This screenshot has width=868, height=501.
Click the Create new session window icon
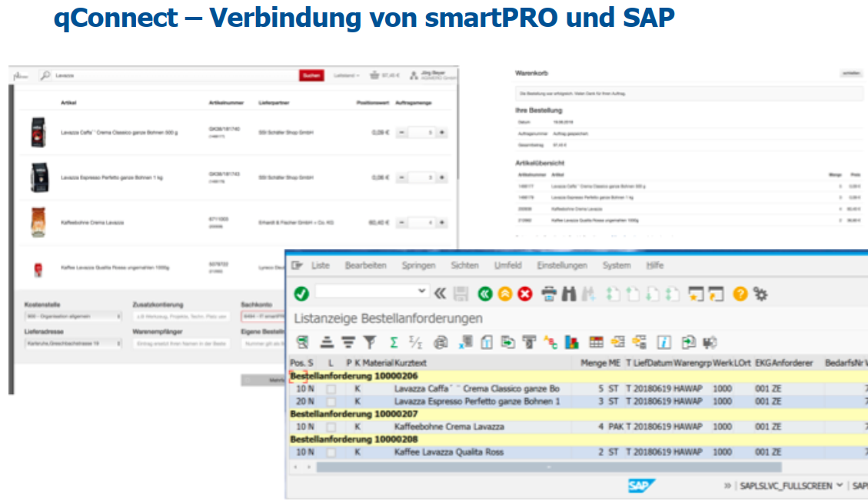696,294
